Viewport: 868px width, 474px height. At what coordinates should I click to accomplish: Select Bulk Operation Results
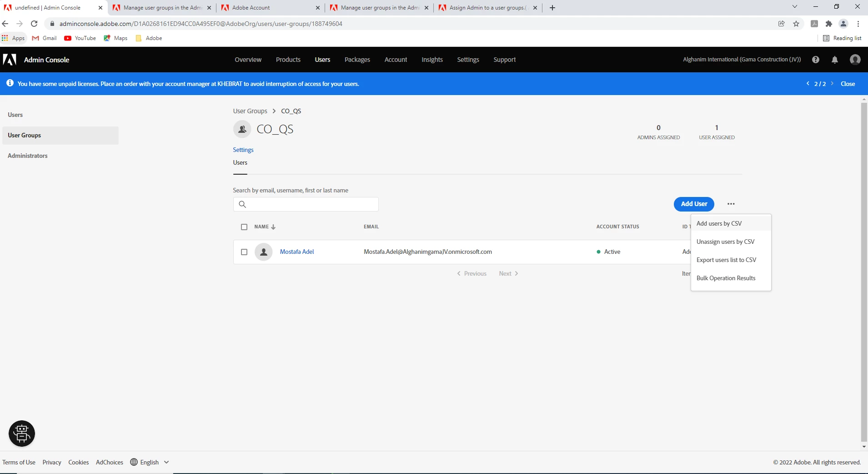(731, 278)
